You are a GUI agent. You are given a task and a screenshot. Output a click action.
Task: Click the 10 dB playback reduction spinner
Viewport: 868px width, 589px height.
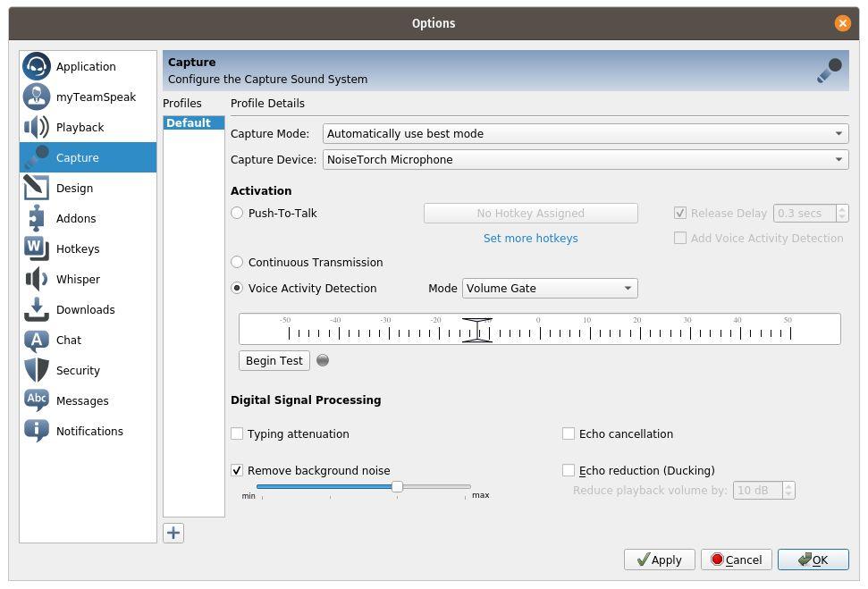763,491
